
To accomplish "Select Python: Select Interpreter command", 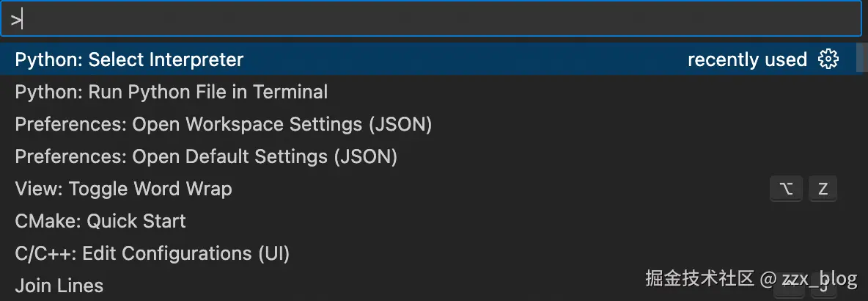I will [129, 59].
